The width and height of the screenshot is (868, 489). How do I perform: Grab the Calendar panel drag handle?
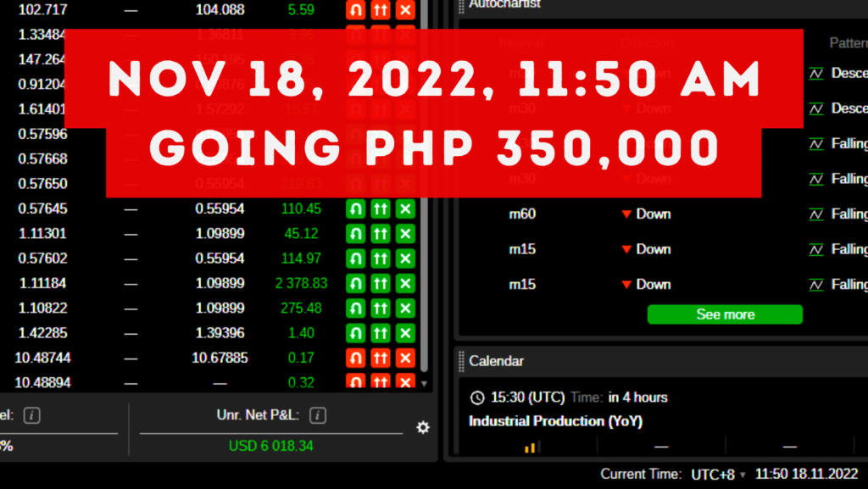click(x=461, y=361)
